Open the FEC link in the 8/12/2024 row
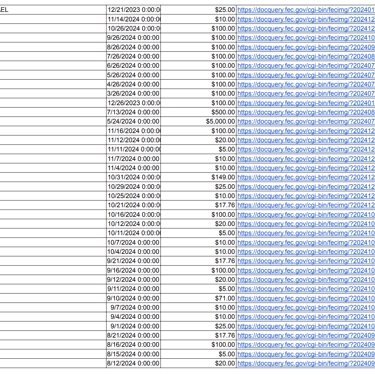Image resolution: width=375 pixels, height=375 pixels. pos(306,363)
